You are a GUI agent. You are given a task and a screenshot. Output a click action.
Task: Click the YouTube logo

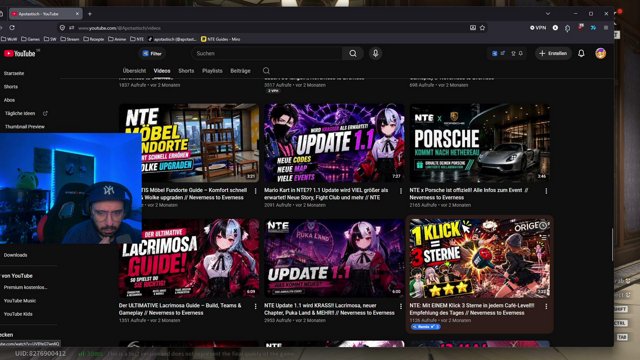[19, 53]
